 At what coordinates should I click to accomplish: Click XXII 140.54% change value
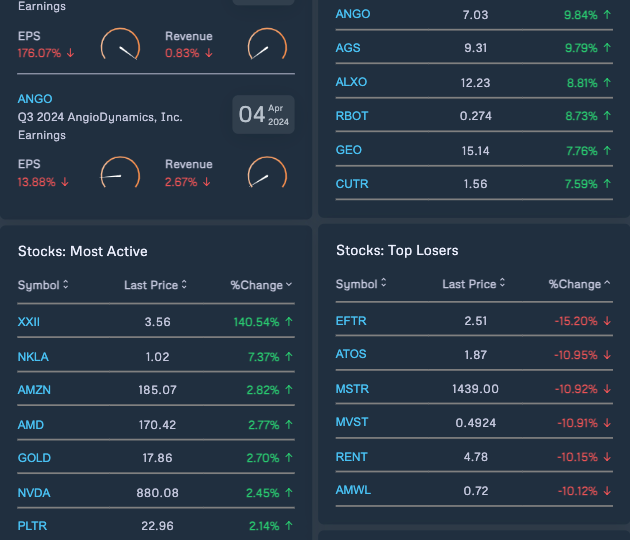pyautogui.click(x=263, y=322)
